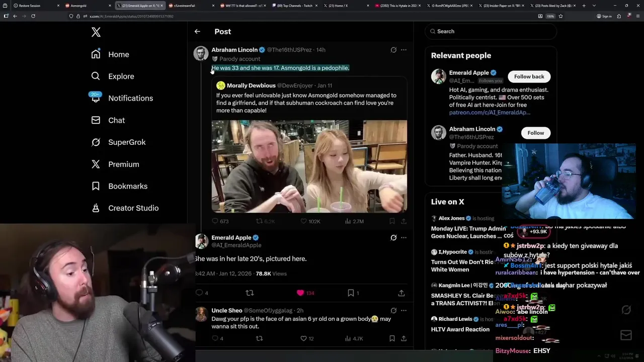Screen dimensions: 644x362
Task: Click 78.8K Views on Emerald Apple's post
Action: click(271, 274)
